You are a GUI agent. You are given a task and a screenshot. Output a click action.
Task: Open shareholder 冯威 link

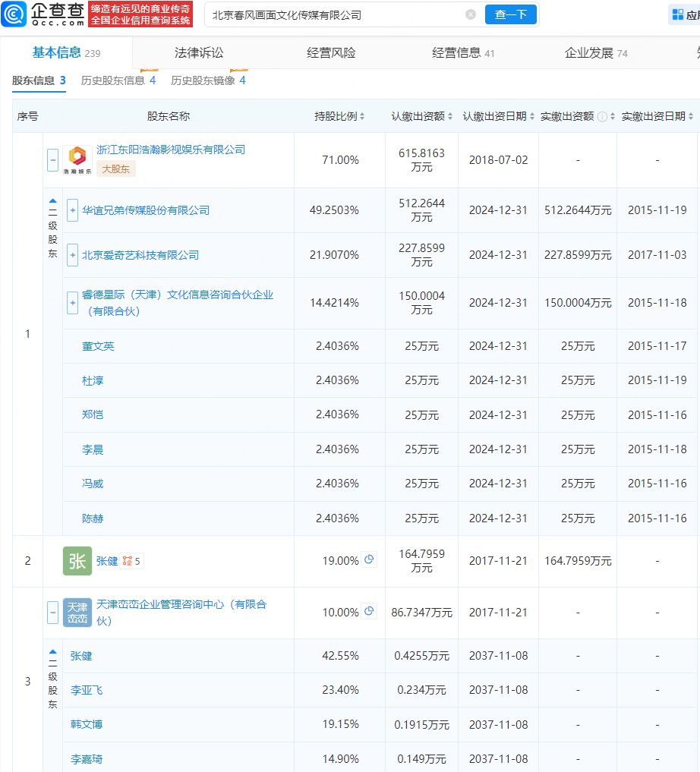click(93, 484)
